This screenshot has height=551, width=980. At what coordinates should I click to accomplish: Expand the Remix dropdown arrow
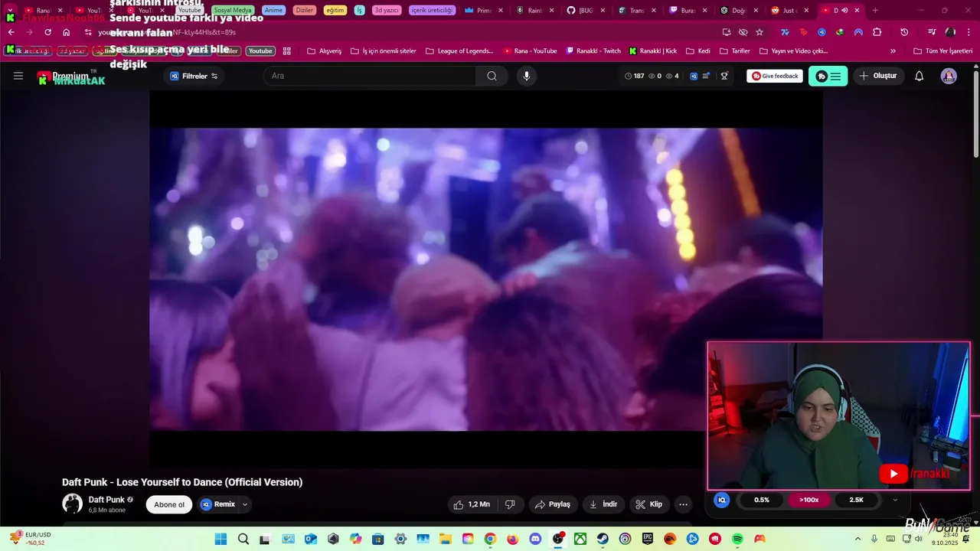point(245,504)
